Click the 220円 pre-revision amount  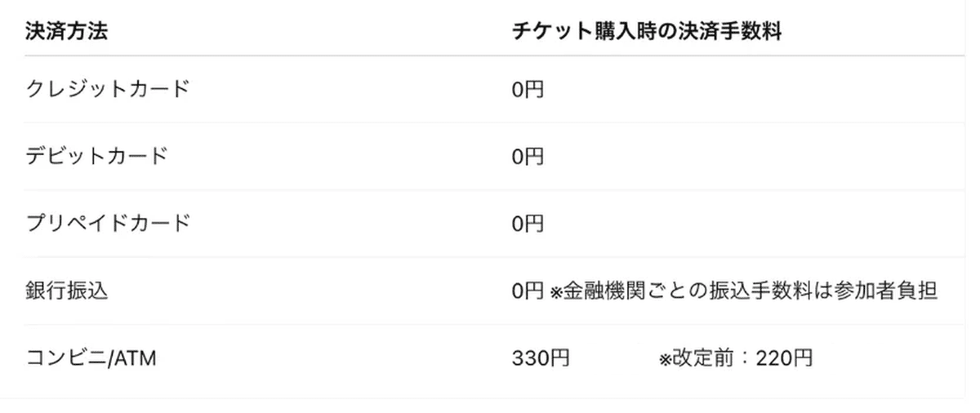[784, 357]
